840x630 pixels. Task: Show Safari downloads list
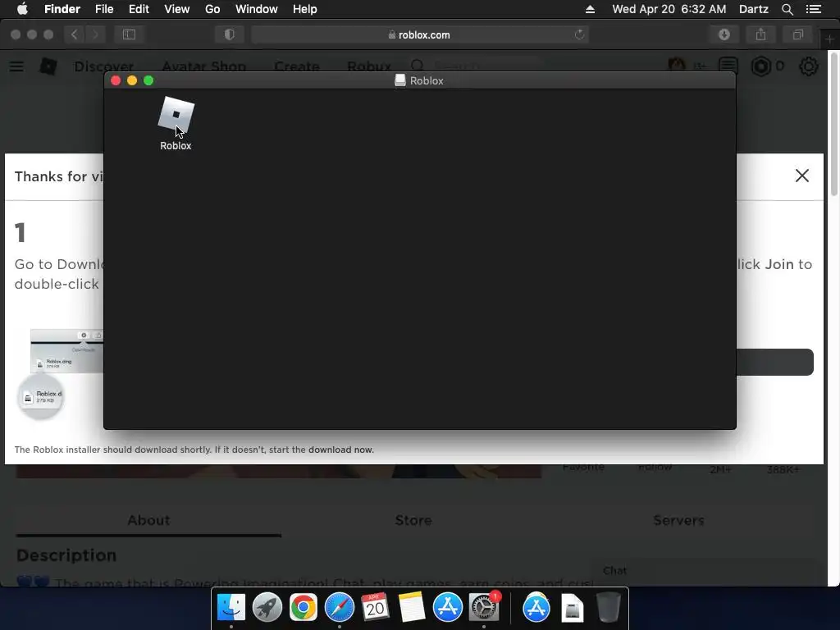click(724, 34)
